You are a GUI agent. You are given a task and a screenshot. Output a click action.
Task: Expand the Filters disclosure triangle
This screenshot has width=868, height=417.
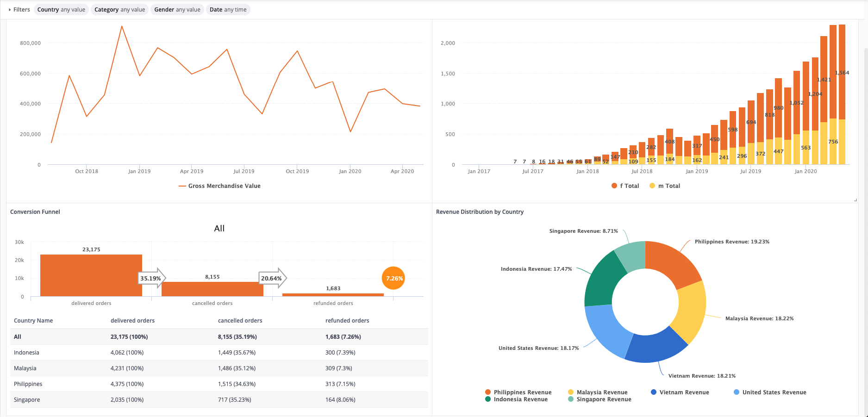tap(10, 10)
